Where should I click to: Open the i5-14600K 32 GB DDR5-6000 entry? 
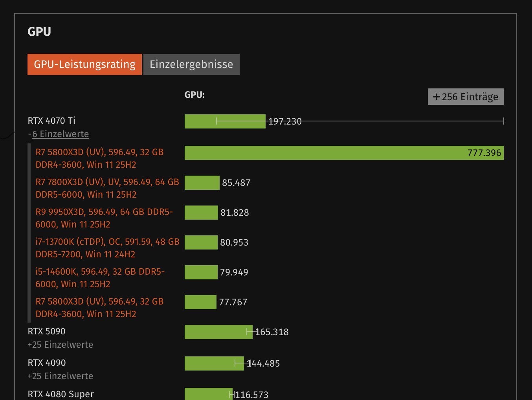pos(100,278)
